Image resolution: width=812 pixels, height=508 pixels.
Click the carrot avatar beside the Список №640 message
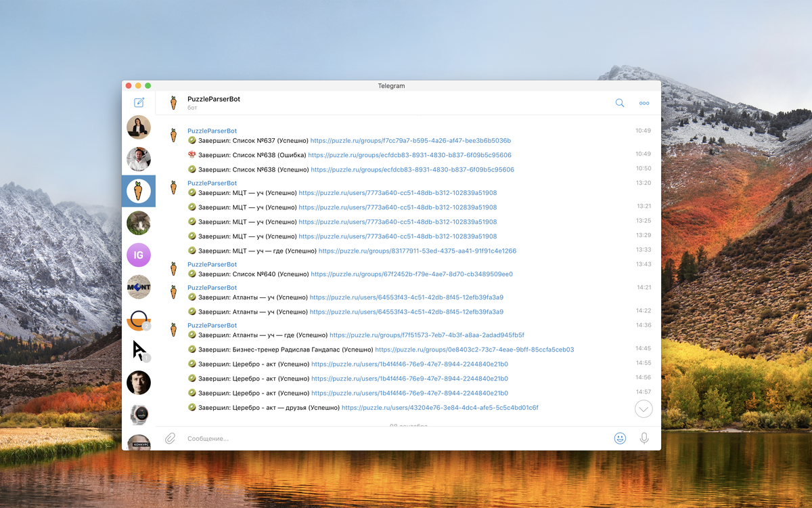[x=174, y=269]
